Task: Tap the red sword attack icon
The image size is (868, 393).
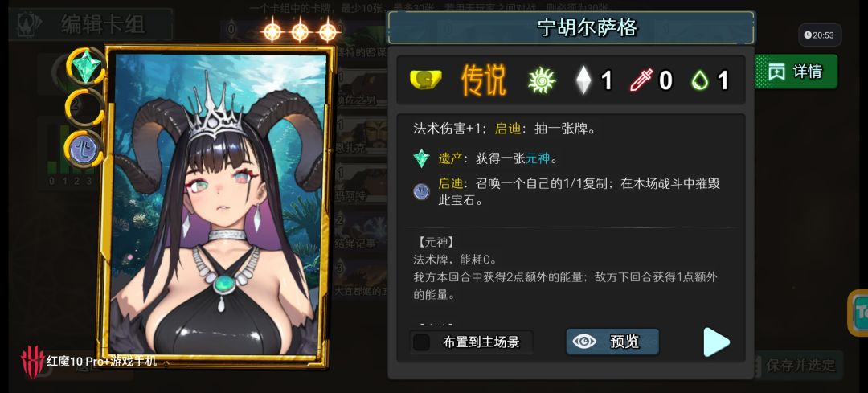Action: [641, 81]
